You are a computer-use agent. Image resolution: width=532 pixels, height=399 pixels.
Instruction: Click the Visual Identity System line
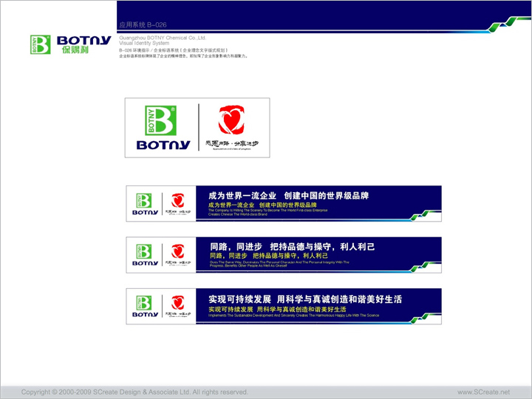pyautogui.click(x=144, y=43)
